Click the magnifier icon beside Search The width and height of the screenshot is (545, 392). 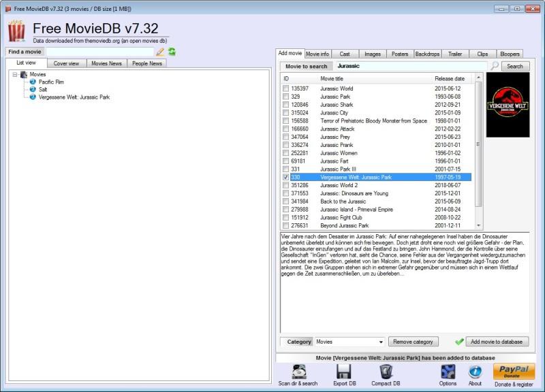[x=495, y=65]
